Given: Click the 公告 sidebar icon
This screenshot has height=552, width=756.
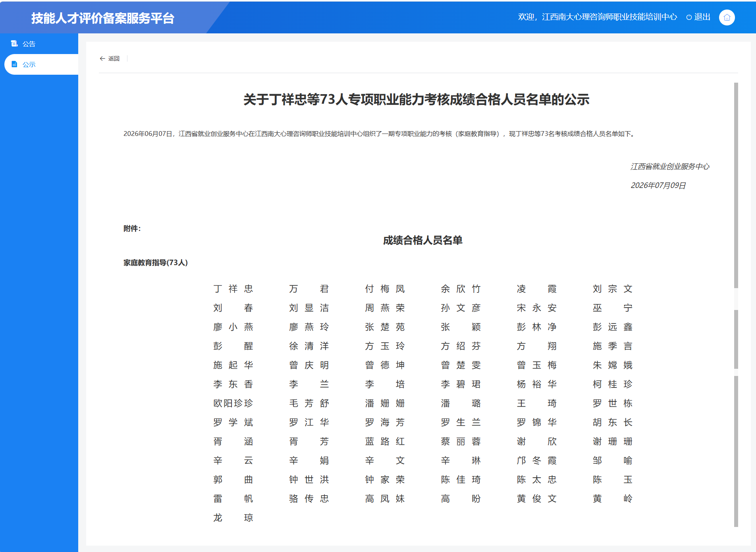Looking at the screenshot, I should click(14, 43).
